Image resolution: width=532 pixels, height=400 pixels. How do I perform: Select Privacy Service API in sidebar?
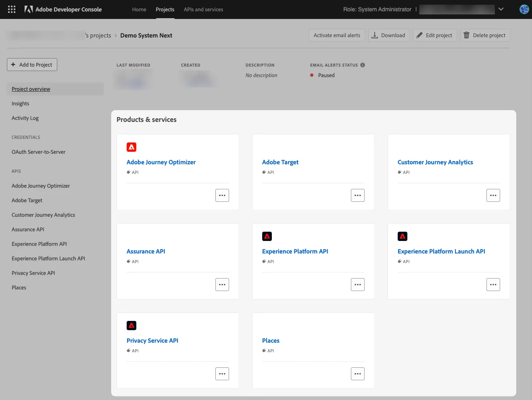33,273
